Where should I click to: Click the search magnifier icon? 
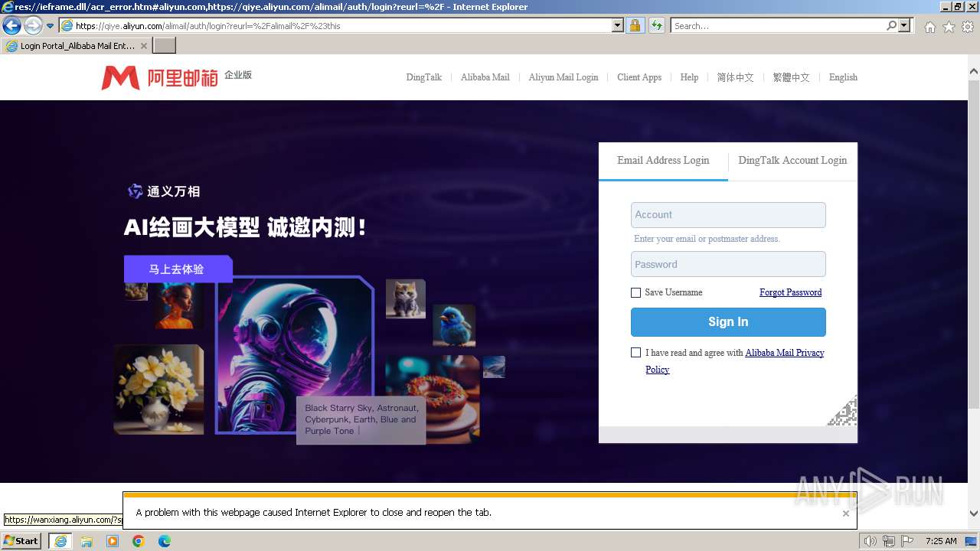[x=891, y=25]
